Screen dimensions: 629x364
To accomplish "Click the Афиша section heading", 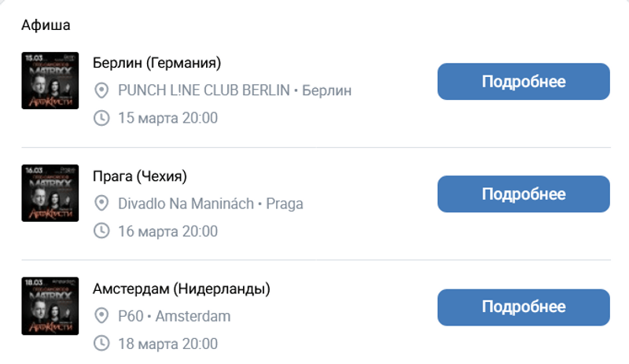I will point(46,25).
